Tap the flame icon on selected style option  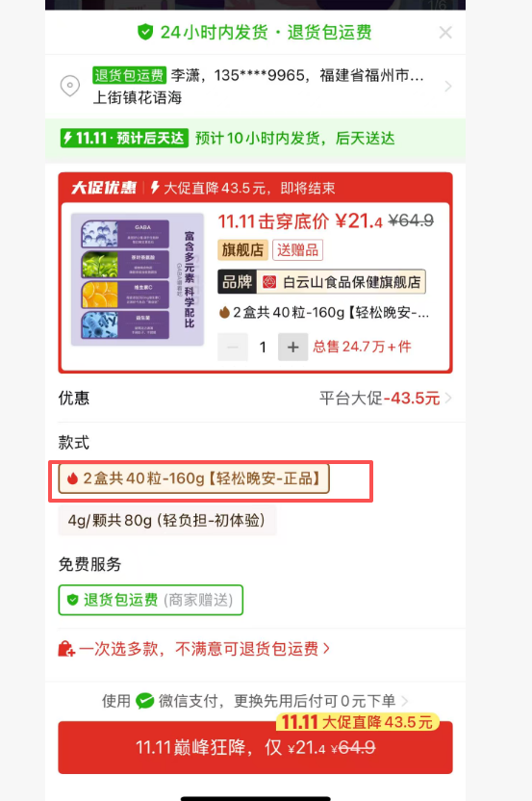click(x=72, y=478)
